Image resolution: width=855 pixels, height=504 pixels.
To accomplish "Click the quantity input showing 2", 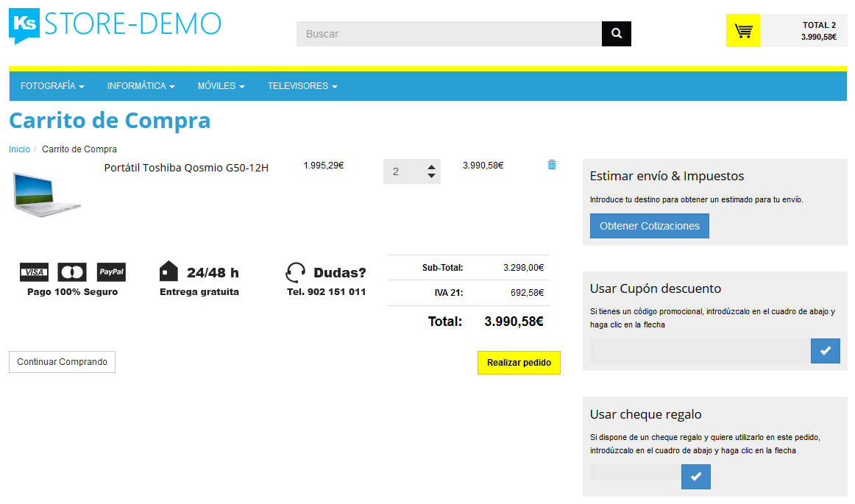I will [x=412, y=171].
